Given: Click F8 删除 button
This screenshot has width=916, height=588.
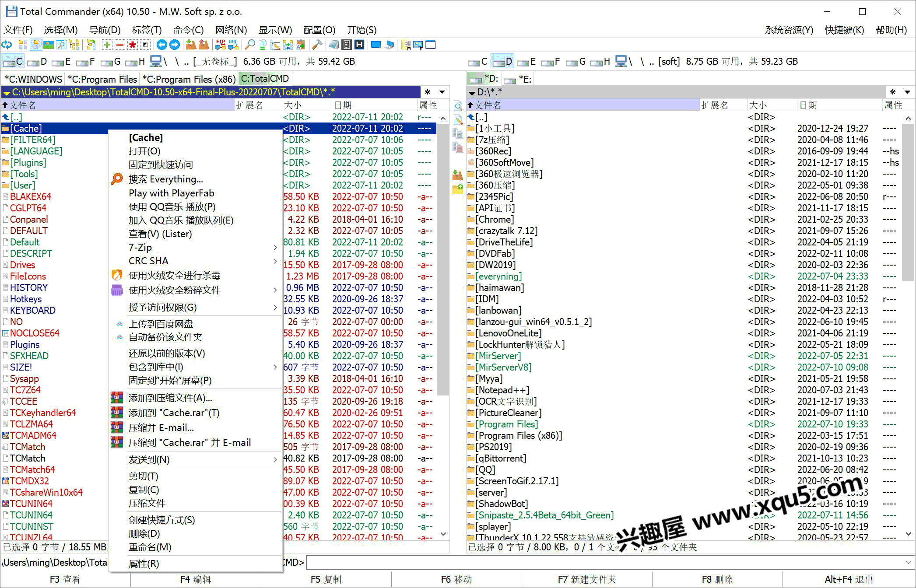Looking at the screenshot, I should tap(717, 580).
